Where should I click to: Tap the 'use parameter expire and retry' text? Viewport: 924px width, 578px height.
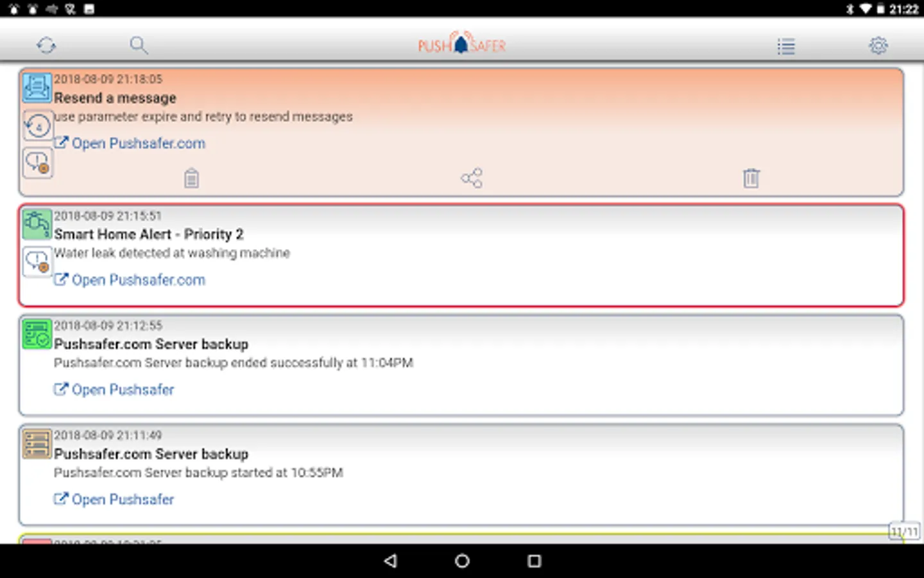click(203, 117)
